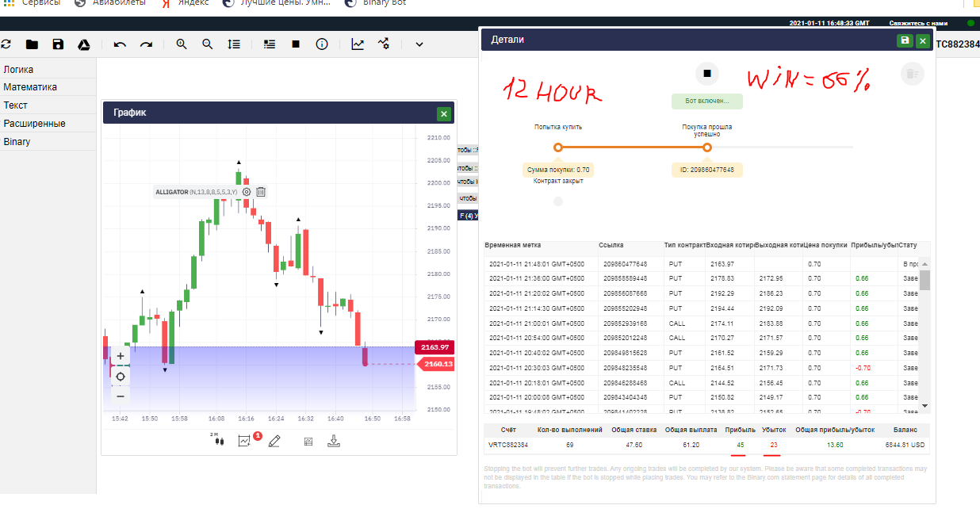Image resolution: width=980 pixels, height=509 pixels.
Task: Close the График chart panel
Action: [444, 113]
